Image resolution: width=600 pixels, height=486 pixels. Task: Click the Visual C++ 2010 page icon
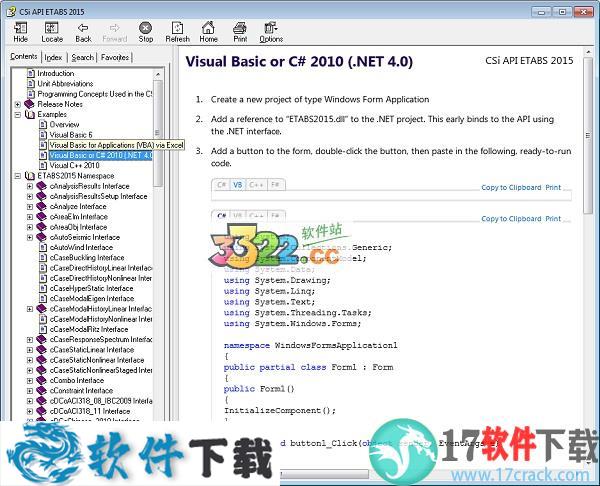click(x=43, y=165)
